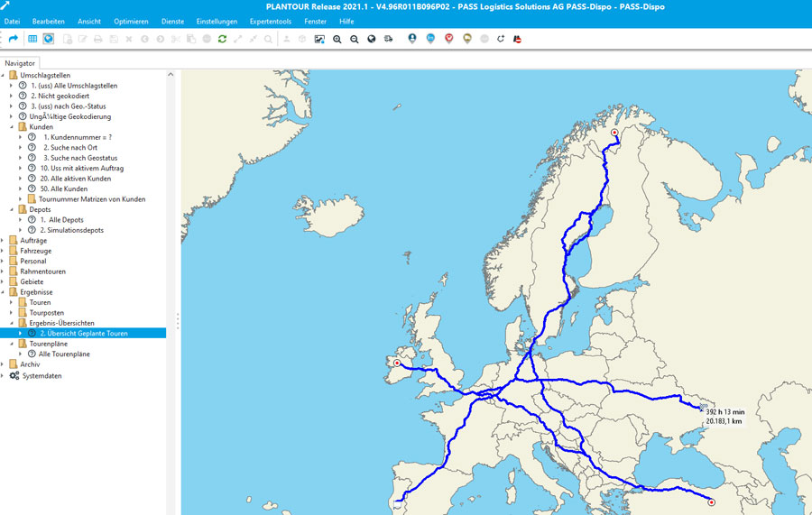The image size is (812, 515).
Task: Select '2. Simulationsdepots' query
Action: pos(72,230)
